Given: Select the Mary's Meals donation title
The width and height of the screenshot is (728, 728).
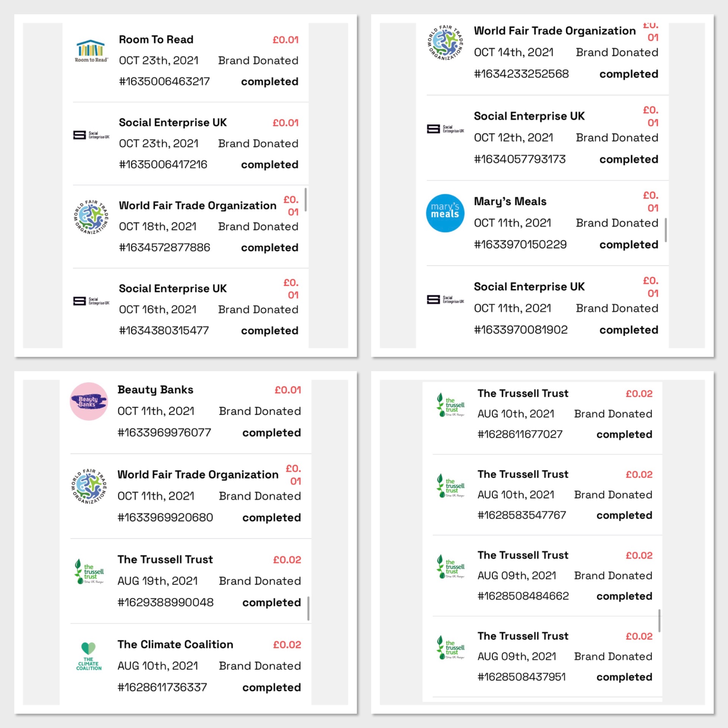Looking at the screenshot, I should [x=510, y=201].
